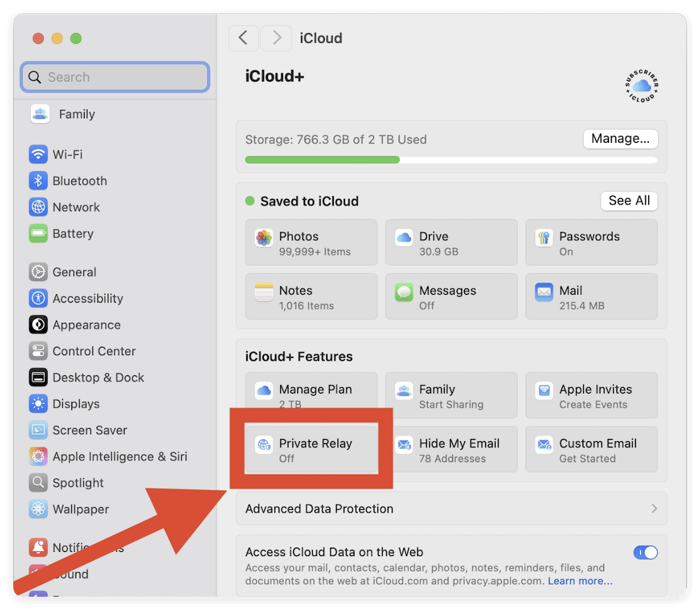The width and height of the screenshot is (700, 610).
Task: Open Photos from Saved to iCloud
Action: click(311, 242)
